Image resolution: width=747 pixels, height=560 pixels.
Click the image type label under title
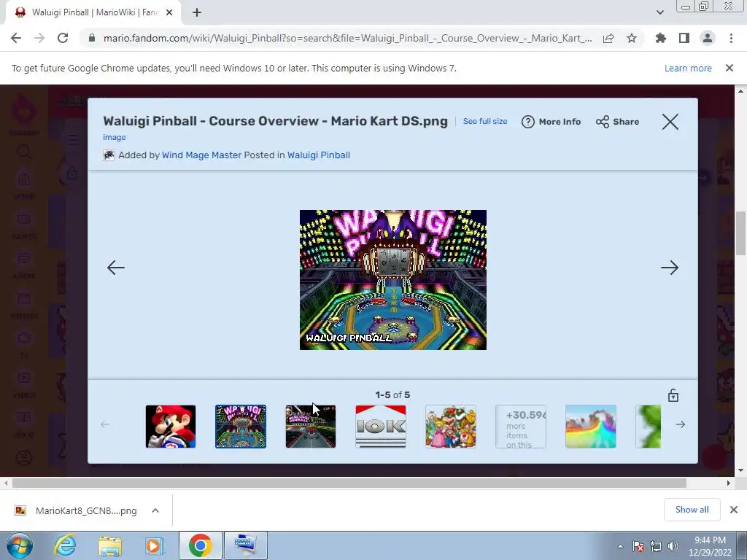[x=115, y=137]
